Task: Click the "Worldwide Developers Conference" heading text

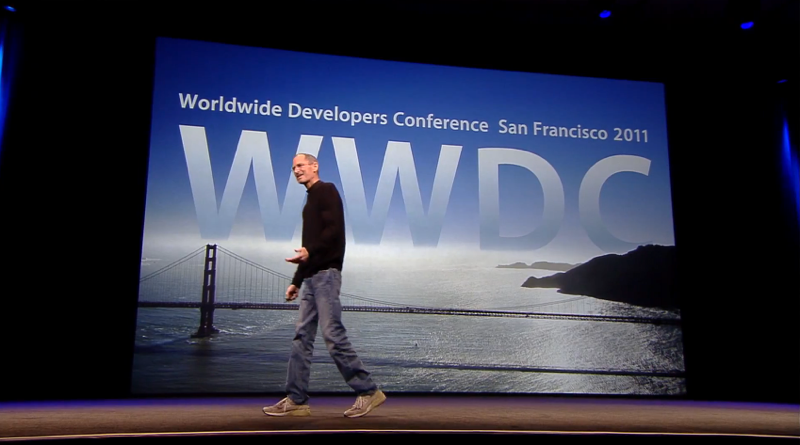Action: pos(333,113)
